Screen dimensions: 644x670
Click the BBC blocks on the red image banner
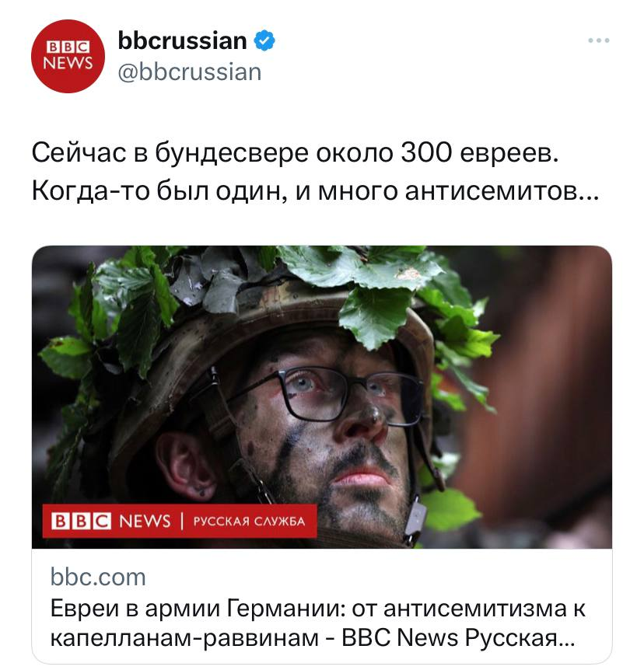coord(81,522)
